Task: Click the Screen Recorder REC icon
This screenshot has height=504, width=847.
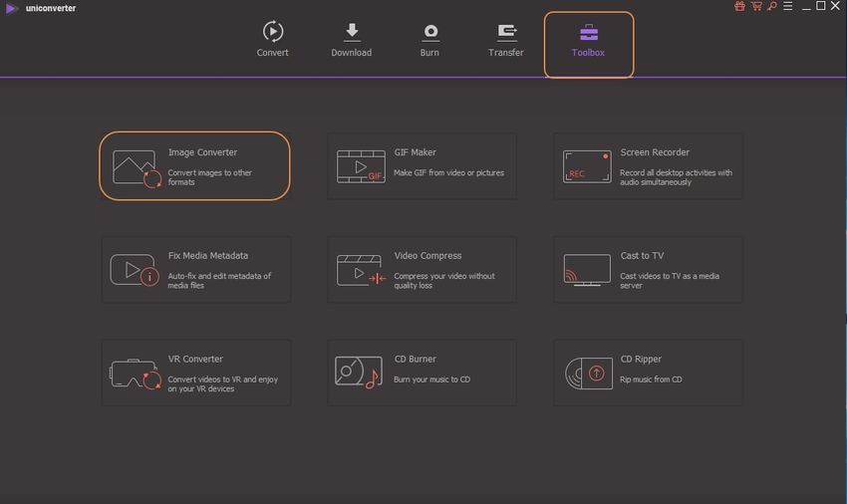Action: coord(587,166)
